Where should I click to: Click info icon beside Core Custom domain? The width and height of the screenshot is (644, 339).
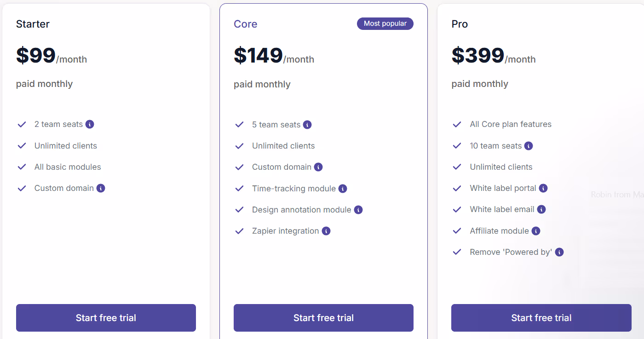tap(318, 167)
